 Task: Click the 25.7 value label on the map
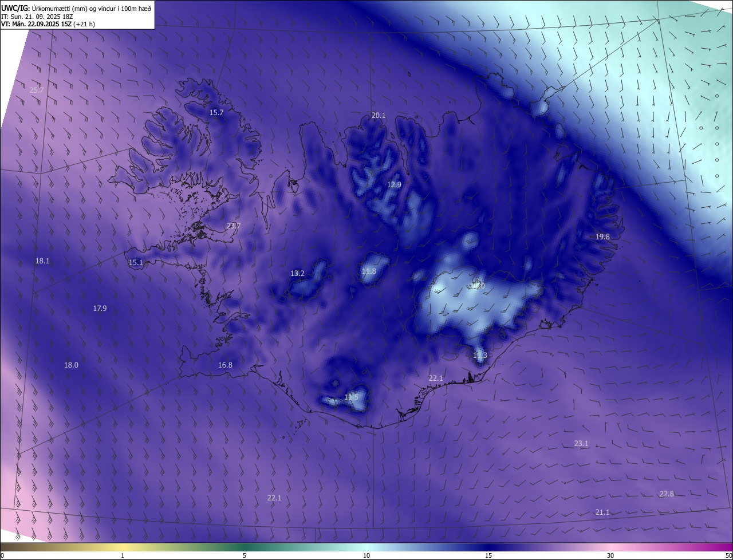pos(37,90)
